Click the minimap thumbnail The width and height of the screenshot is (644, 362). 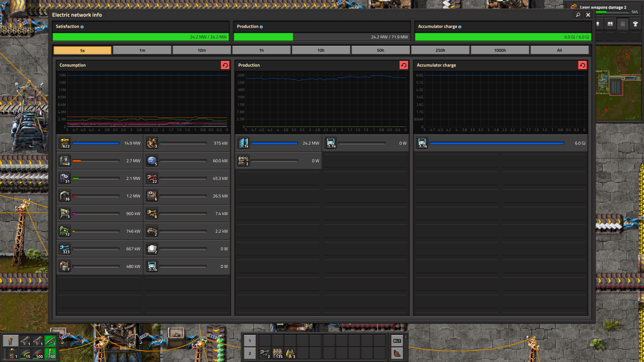click(x=619, y=83)
